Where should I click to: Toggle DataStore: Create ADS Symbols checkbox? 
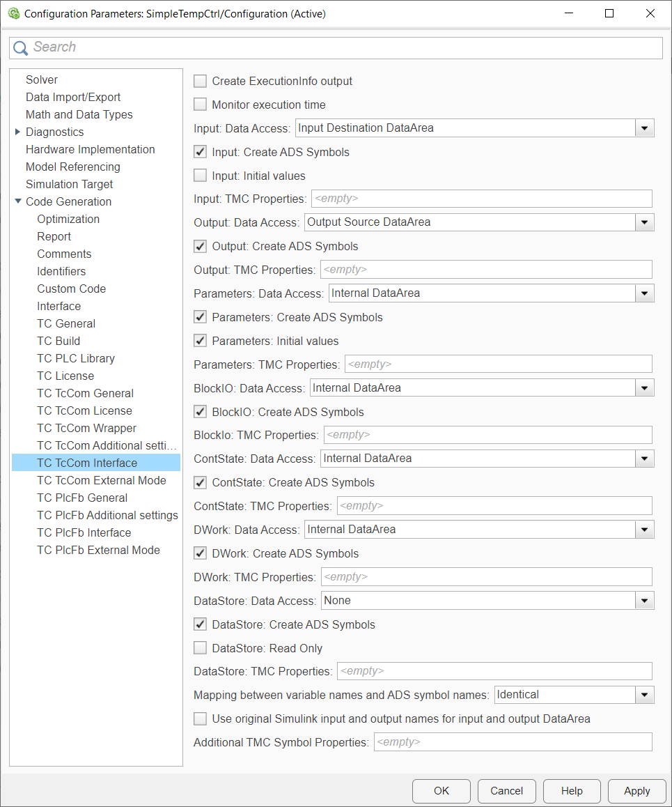coord(200,625)
